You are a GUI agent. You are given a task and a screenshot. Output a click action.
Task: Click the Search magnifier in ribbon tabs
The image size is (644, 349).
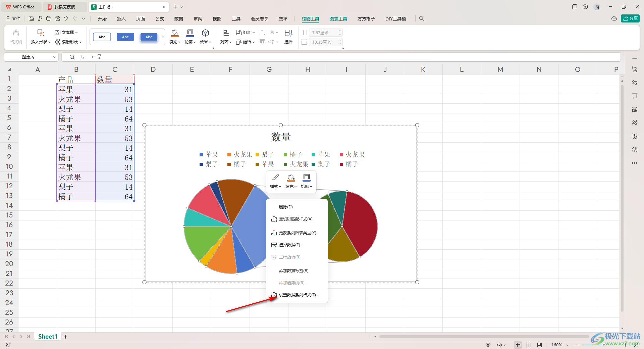point(422,19)
